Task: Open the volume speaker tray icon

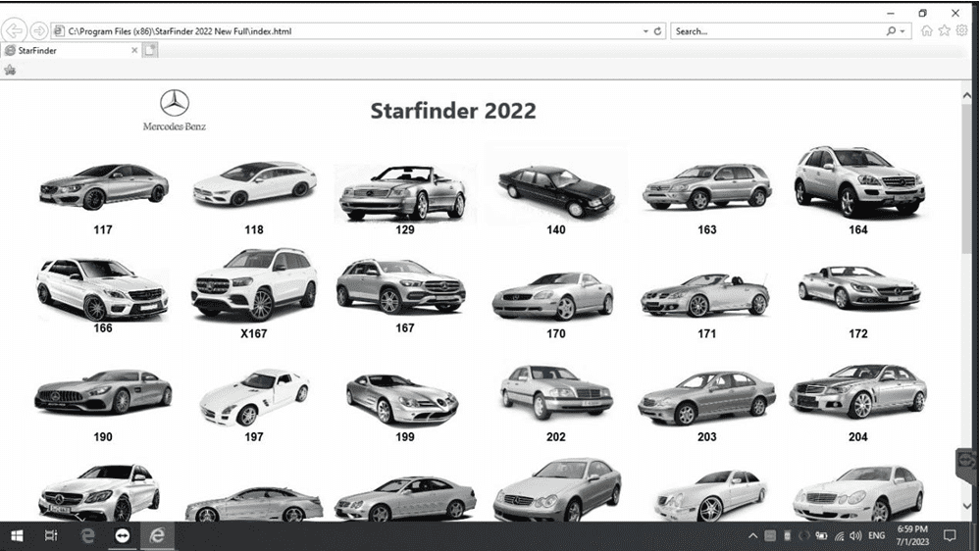Action: 855,535
